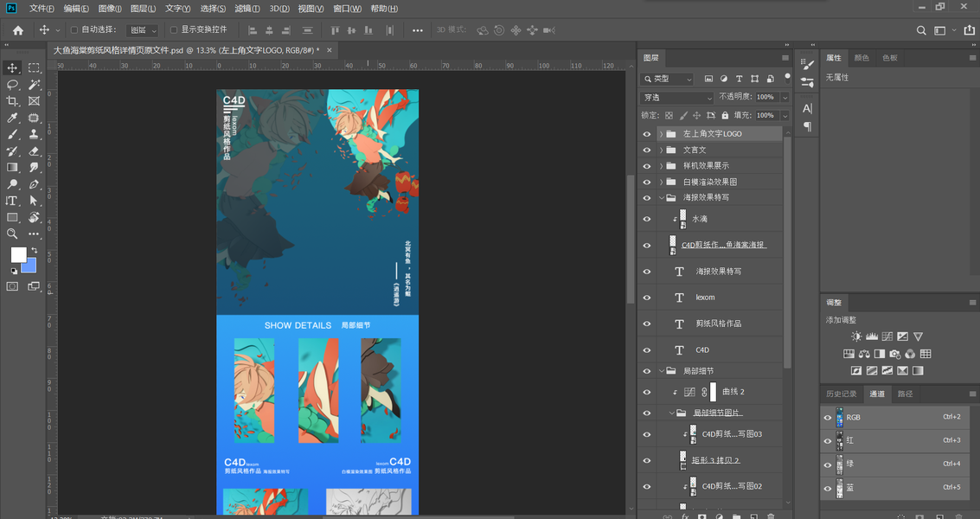Add a Levels adjustment
Image resolution: width=980 pixels, height=519 pixels.
(x=872, y=336)
